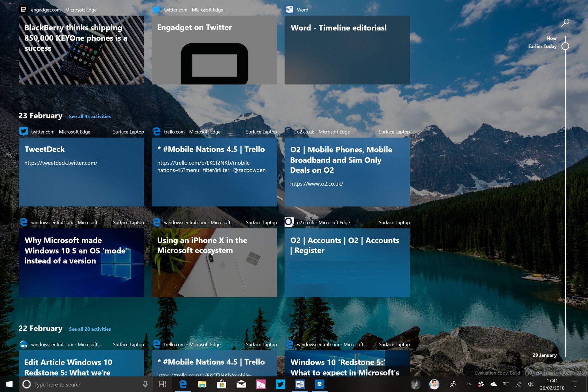Open Word from the taskbar
The width and height of the screenshot is (588, 392).
click(x=300, y=384)
